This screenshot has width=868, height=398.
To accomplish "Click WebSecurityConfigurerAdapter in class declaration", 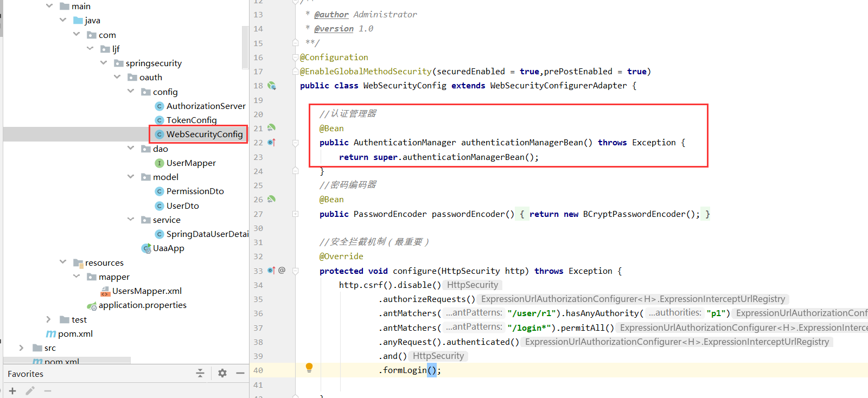I will click(x=558, y=85).
